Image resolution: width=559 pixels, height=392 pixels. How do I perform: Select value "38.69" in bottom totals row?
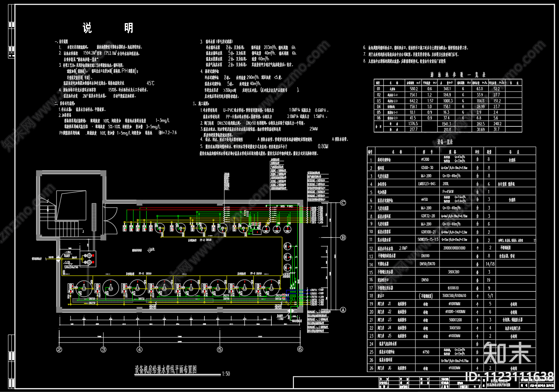pos(481,129)
